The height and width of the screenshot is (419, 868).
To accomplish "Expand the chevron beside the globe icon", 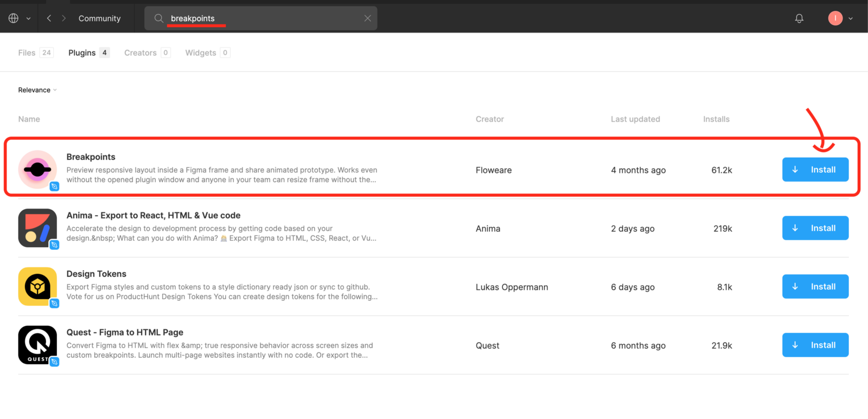I will [29, 18].
